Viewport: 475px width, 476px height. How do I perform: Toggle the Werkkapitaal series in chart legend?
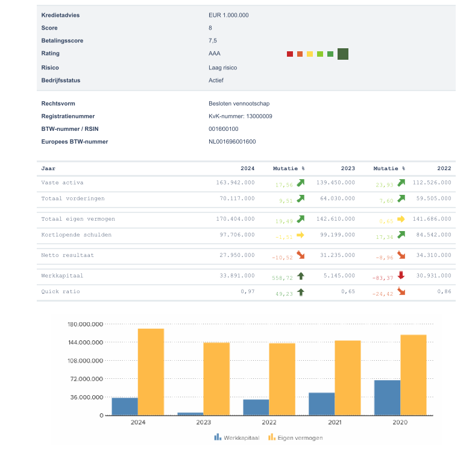236,437
